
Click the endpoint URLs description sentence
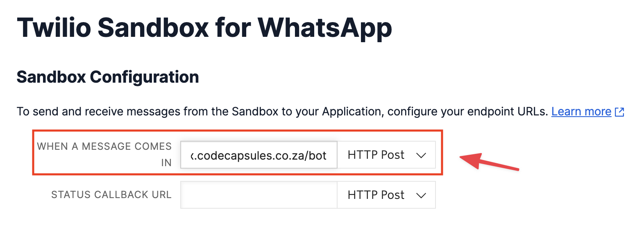click(282, 111)
